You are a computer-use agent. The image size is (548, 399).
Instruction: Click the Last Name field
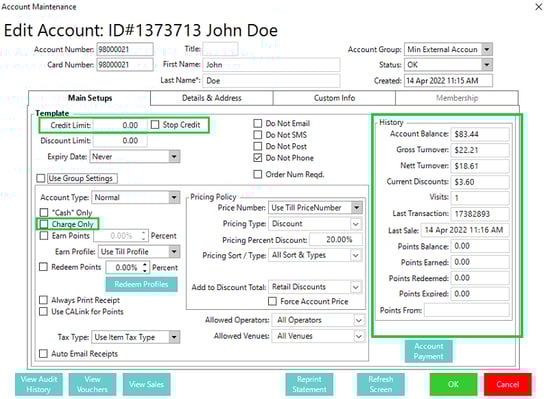(271, 81)
